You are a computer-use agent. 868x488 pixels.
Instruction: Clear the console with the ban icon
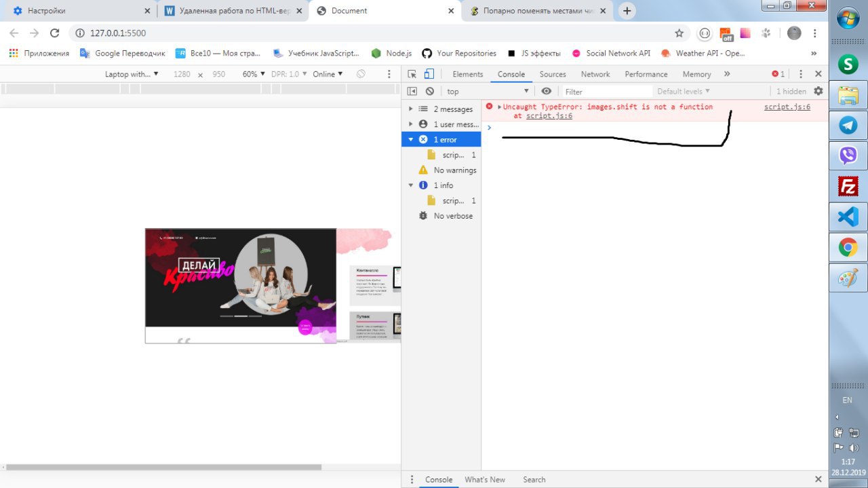tap(429, 91)
